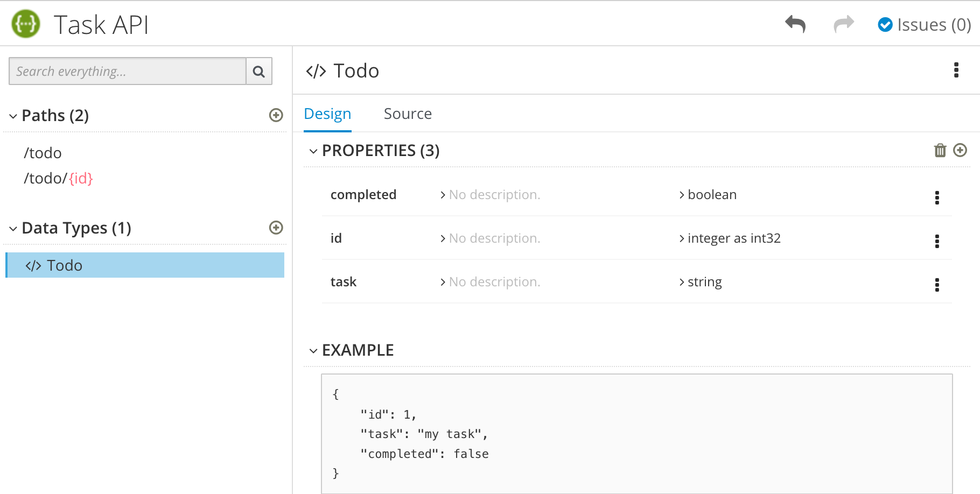Click the Task API logo icon

coord(24,24)
